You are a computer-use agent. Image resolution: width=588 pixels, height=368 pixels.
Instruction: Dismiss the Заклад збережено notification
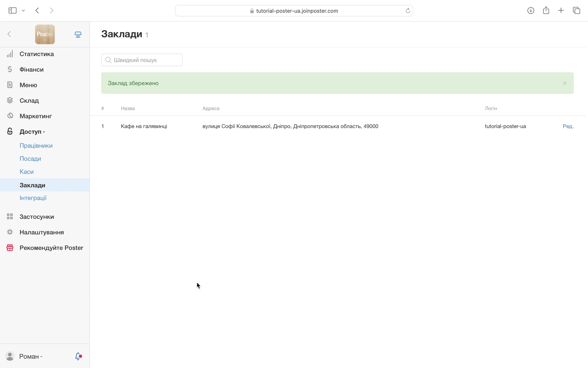[565, 83]
